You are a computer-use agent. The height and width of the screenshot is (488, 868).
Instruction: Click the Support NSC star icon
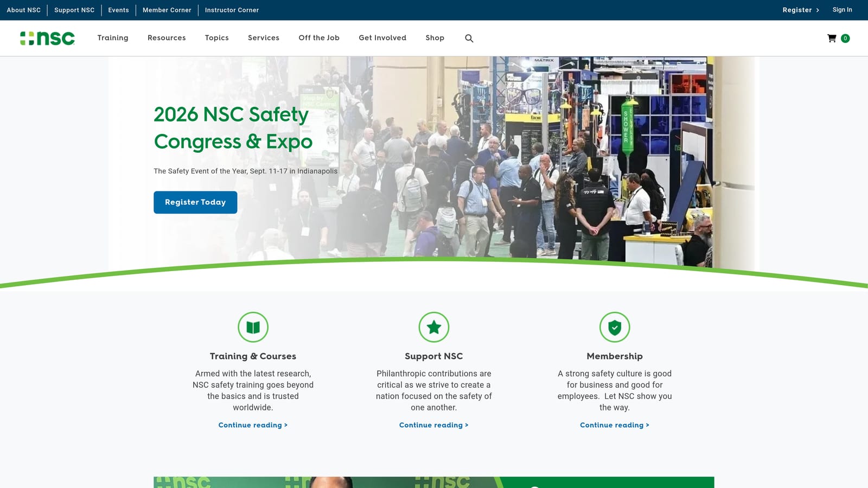click(x=434, y=327)
